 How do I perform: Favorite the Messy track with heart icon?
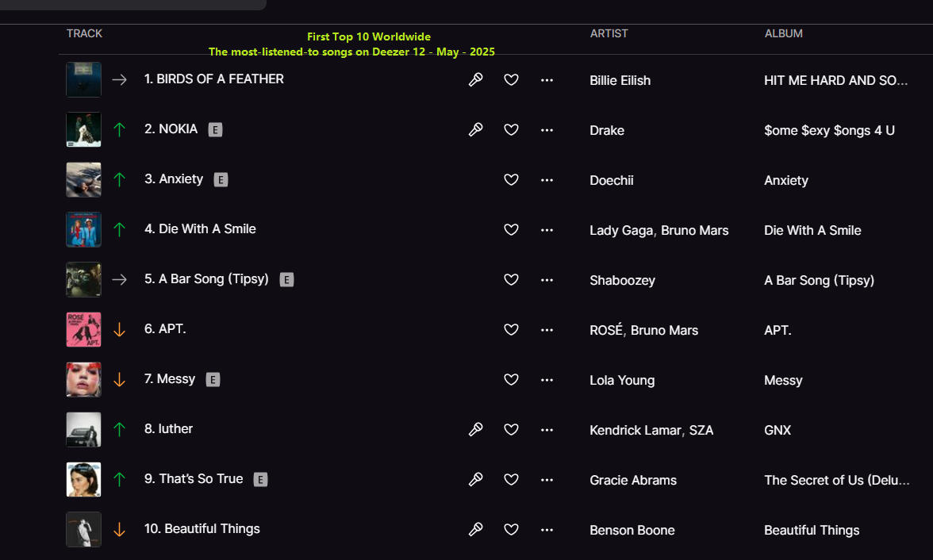click(x=511, y=380)
